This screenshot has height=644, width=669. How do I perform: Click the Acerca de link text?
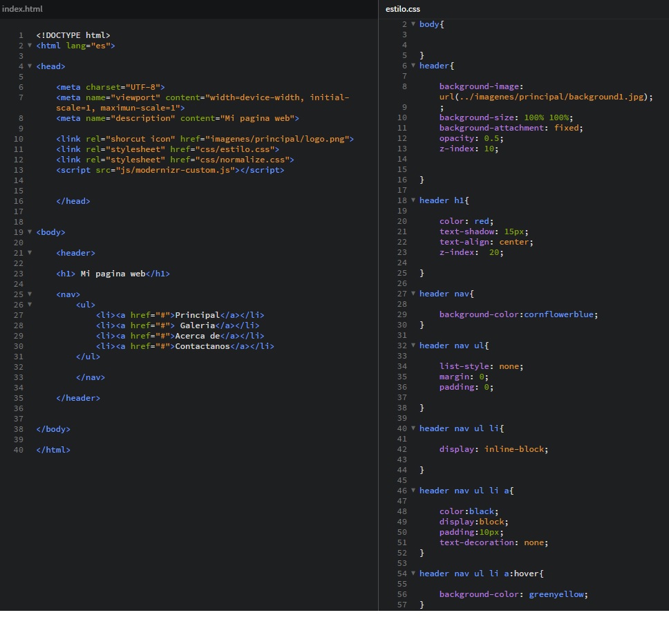197,336
